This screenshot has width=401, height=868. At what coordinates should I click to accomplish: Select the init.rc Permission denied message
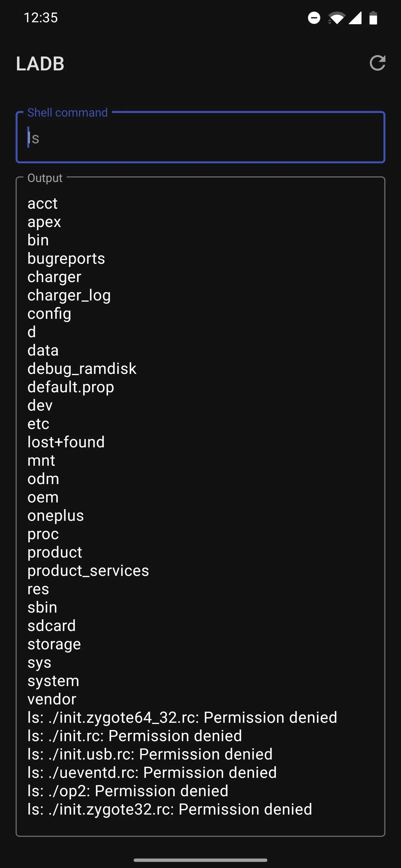click(x=134, y=736)
